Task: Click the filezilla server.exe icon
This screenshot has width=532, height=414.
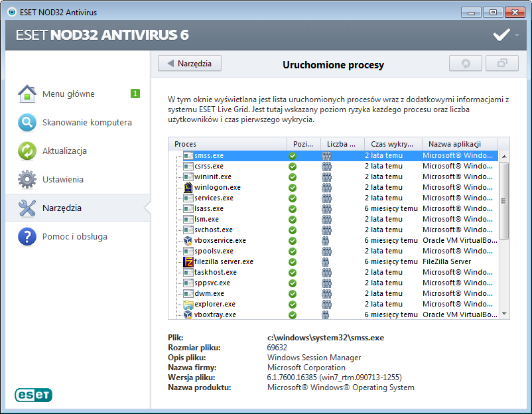Action: pyautogui.click(x=188, y=261)
